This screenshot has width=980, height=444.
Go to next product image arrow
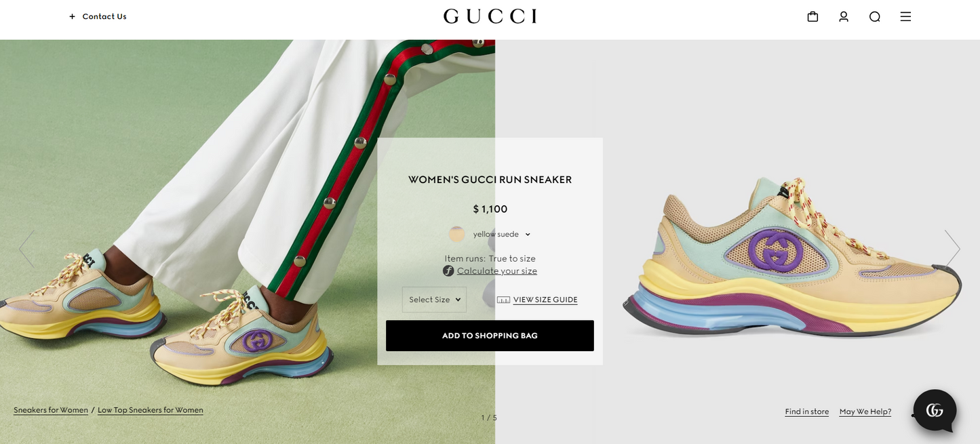pos(952,249)
